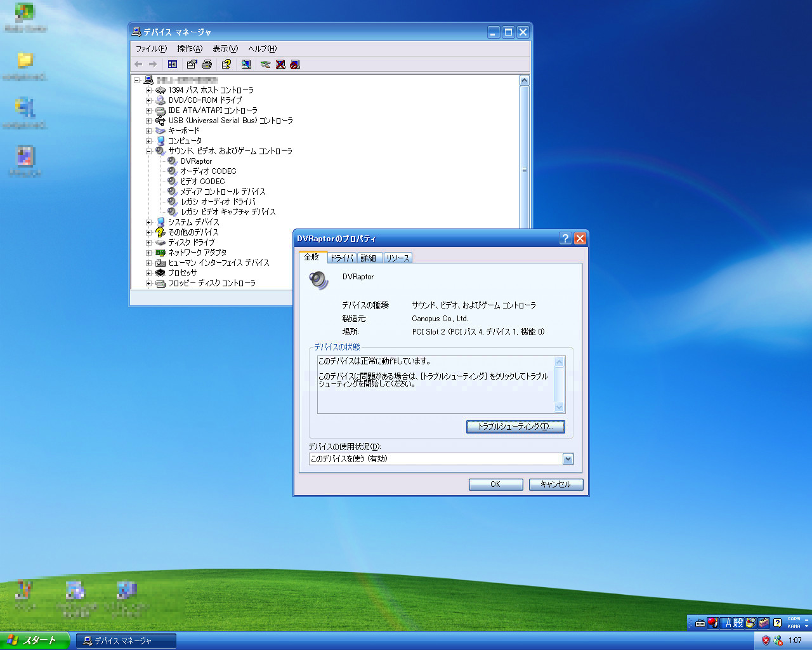This screenshot has width=812, height=650.
Task: Click the language bar options down arrow
Action: pos(806,627)
